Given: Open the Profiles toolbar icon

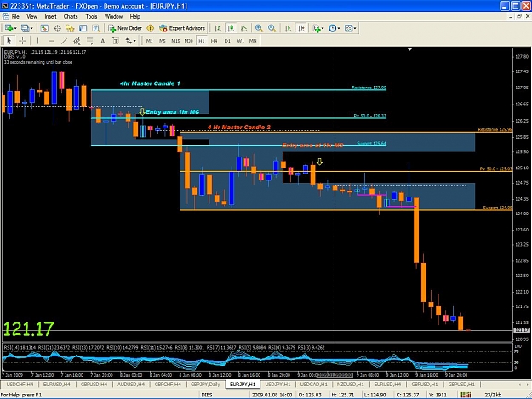Looking at the screenshot, I should (25, 28).
